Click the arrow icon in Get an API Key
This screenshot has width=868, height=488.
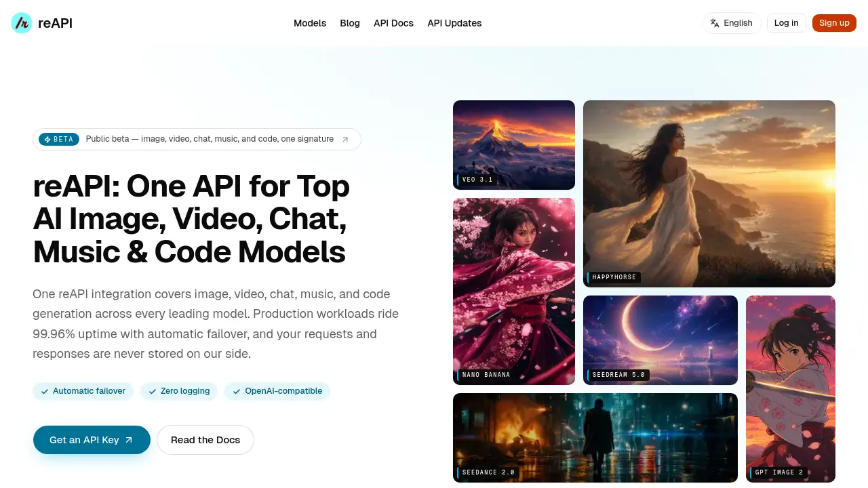tap(129, 440)
